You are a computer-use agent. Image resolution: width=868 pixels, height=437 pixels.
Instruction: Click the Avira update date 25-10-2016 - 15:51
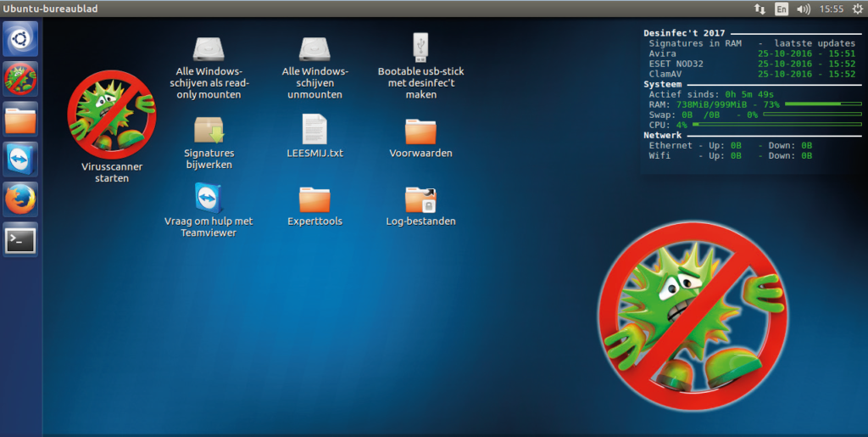[x=807, y=53]
